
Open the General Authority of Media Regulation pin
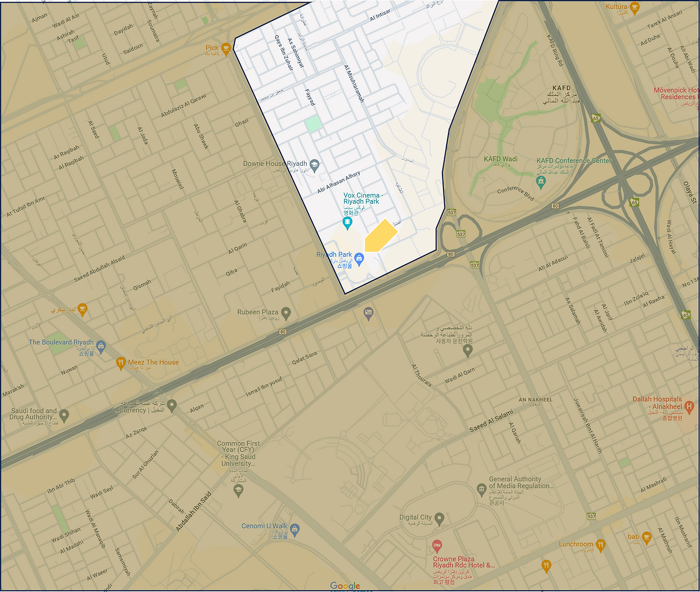pos(481,489)
